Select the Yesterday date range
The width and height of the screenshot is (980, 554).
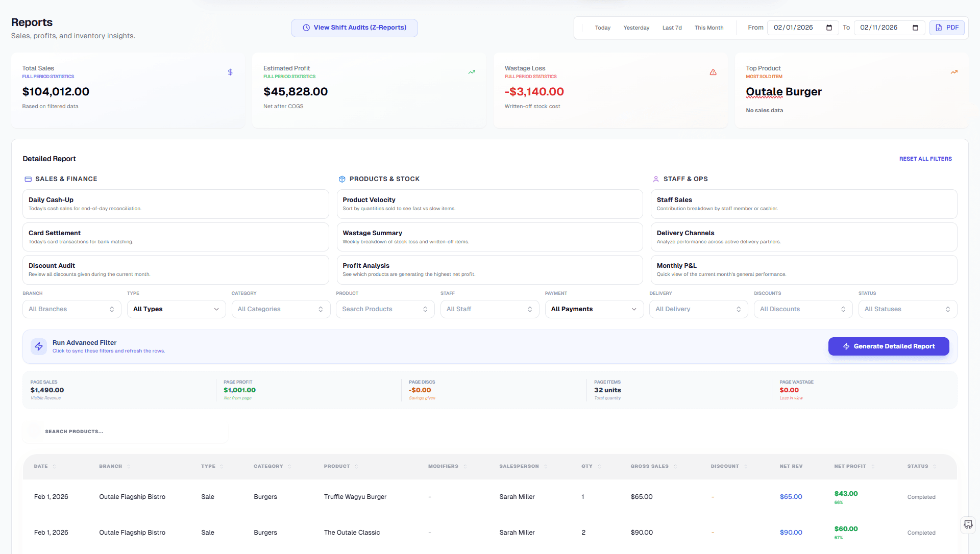[636, 28]
